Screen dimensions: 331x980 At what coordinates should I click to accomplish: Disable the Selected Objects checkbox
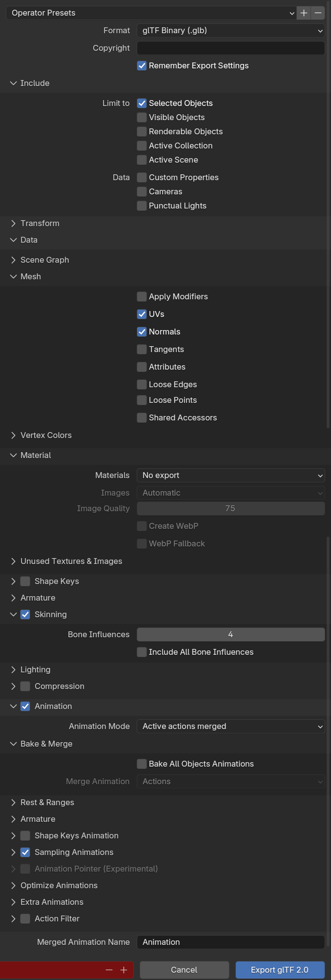click(x=142, y=104)
